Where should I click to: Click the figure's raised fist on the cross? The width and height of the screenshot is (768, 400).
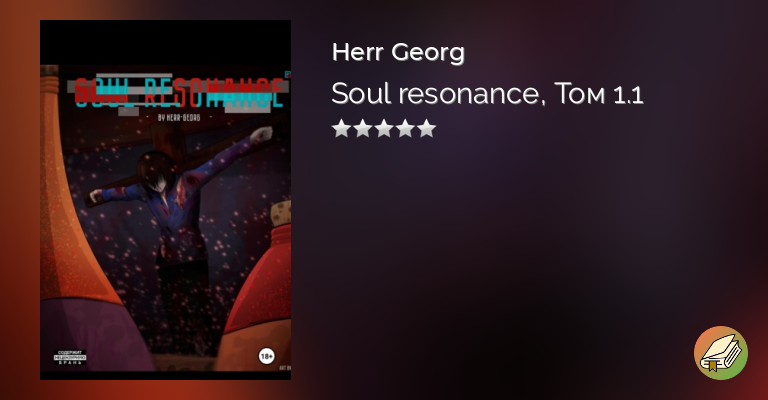click(x=263, y=134)
